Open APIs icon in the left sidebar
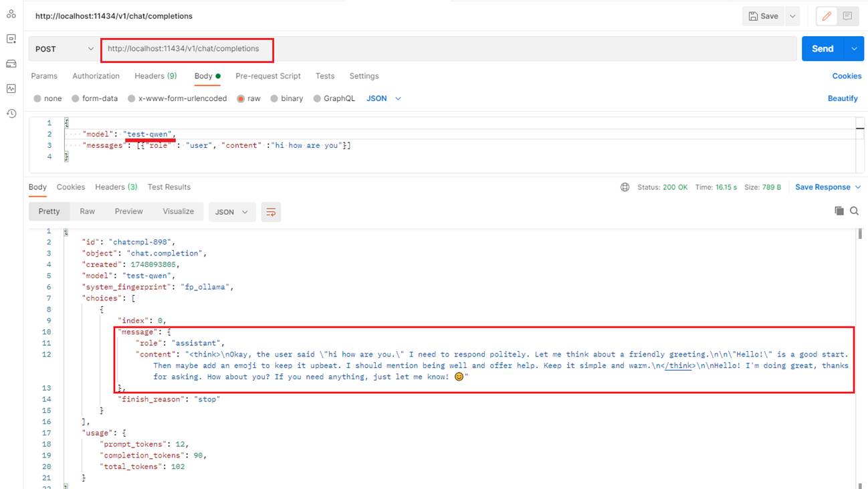868x489 pixels. tap(11, 39)
